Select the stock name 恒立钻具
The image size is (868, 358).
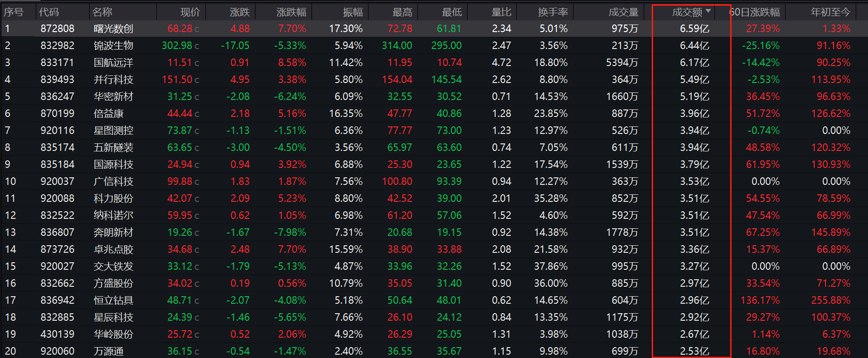click(113, 300)
